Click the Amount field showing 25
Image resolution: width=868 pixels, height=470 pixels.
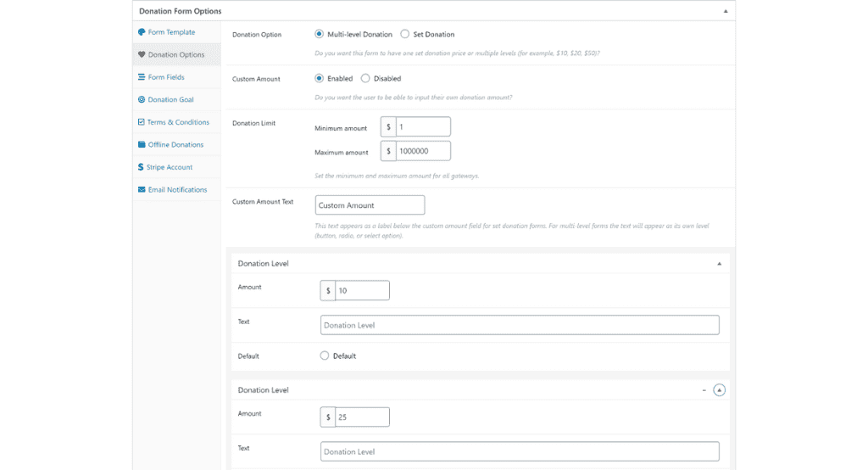pos(362,417)
